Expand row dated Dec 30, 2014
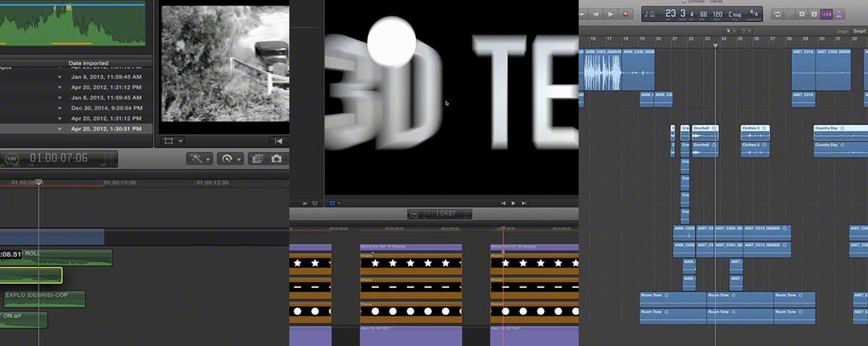The width and height of the screenshot is (868, 346). point(60,107)
